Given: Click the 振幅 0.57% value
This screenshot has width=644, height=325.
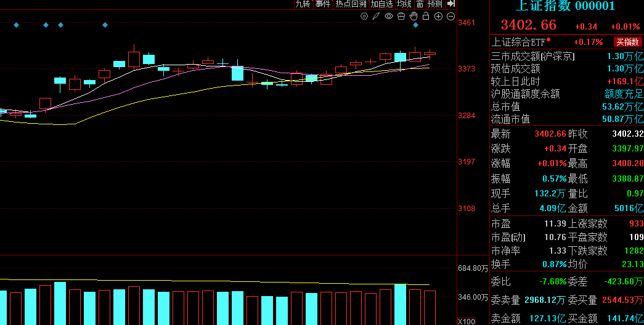Looking at the screenshot, I should (555, 179).
